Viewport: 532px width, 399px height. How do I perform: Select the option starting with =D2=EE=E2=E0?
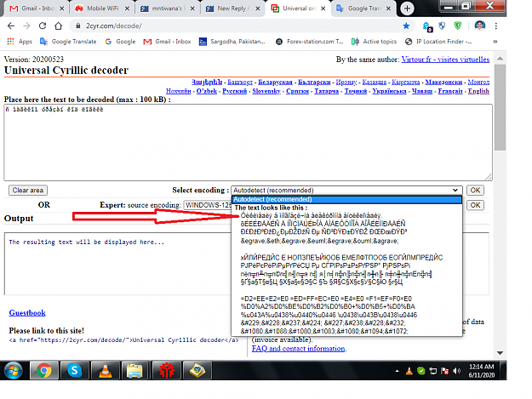click(326, 299)
